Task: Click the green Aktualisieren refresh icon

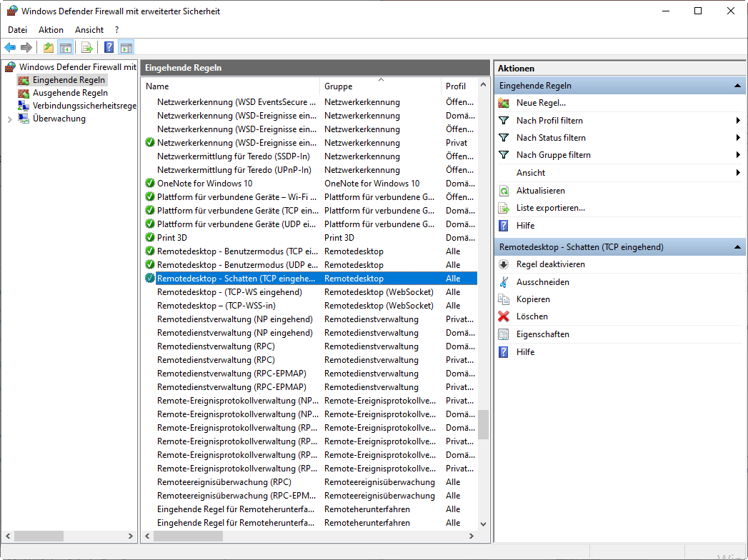Action: pyautogui.click(x=504, y=191)
